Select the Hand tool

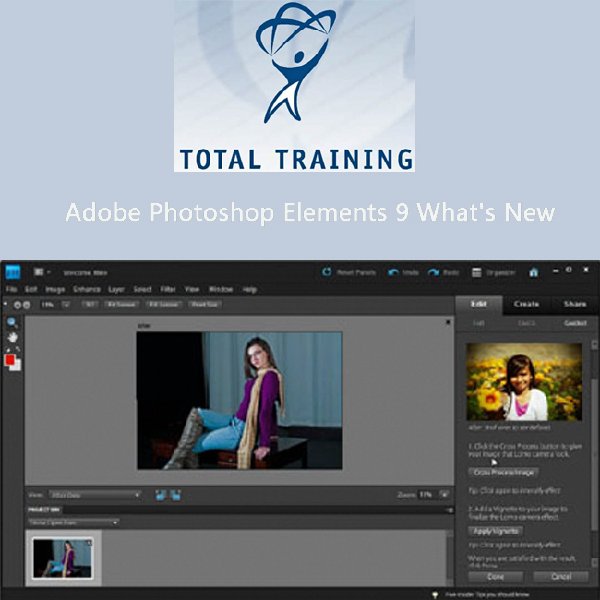13,337
